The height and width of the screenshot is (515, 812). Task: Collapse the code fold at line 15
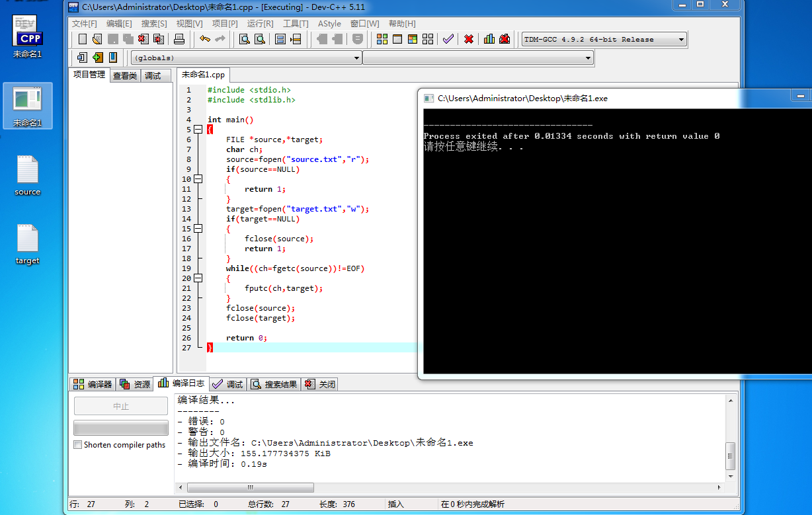click(x=198, y=229)
